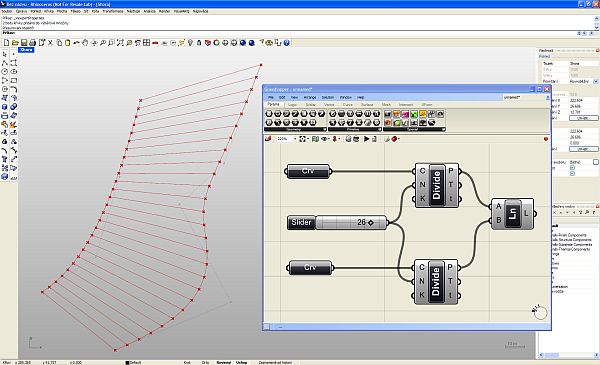Switch to the Vector tab in Grasshopper

pos(329,104)
